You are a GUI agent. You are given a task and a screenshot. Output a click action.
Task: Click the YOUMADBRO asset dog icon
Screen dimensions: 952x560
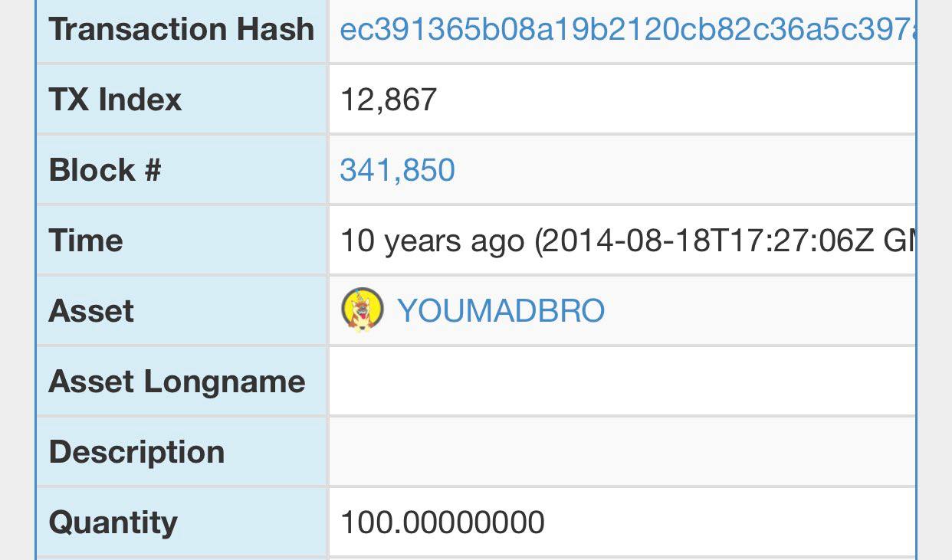[x=362, y=310]
